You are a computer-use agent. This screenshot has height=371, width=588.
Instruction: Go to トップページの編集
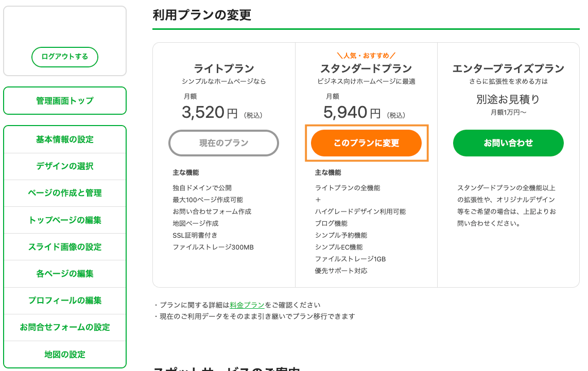(64, 220)
